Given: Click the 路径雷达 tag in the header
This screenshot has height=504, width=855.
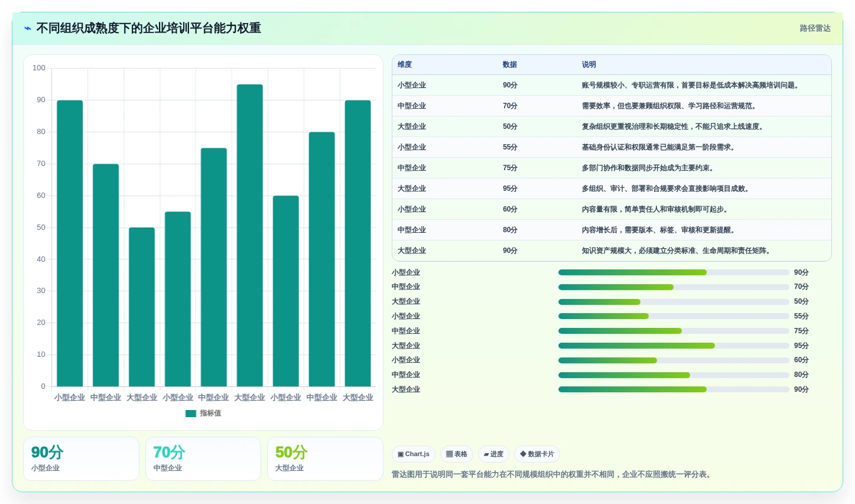Looking at the screenshot, I should [815, 28].
